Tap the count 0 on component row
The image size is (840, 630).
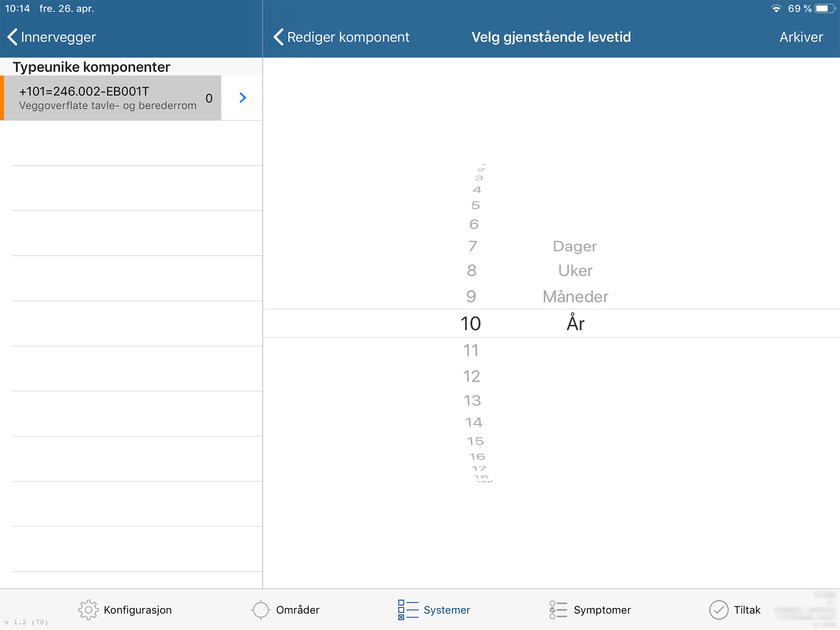pos(209,98)
